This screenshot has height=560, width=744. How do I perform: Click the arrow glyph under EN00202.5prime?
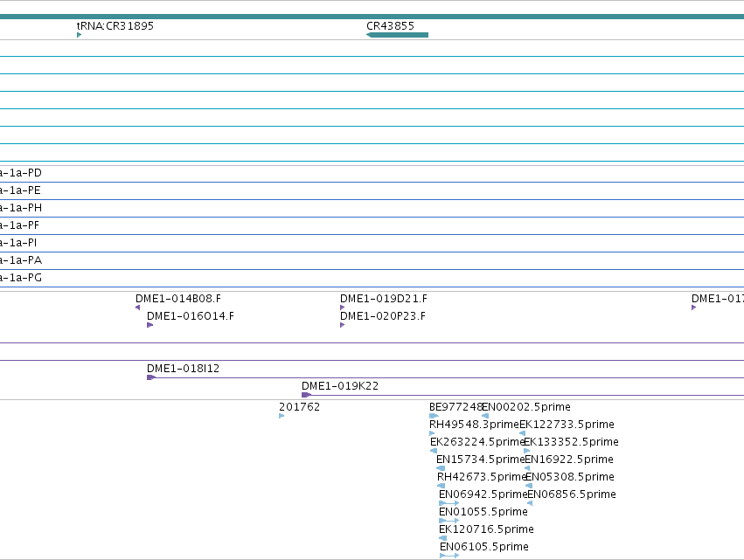[485, 416]
